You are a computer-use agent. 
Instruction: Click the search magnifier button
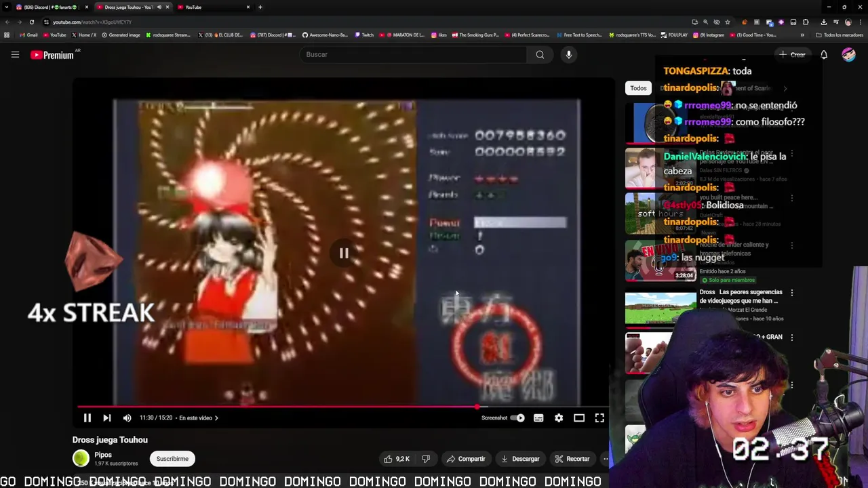pyautogui.click(x=540, y=55)
